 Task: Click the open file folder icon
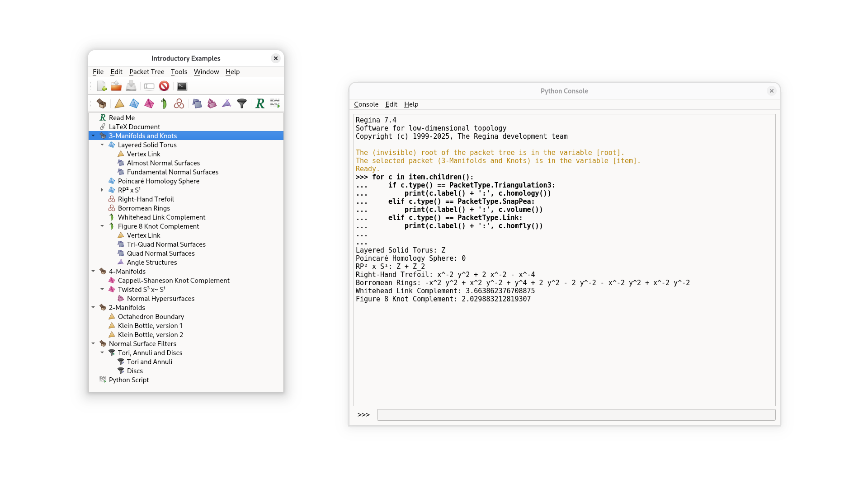tap(116, 86)
